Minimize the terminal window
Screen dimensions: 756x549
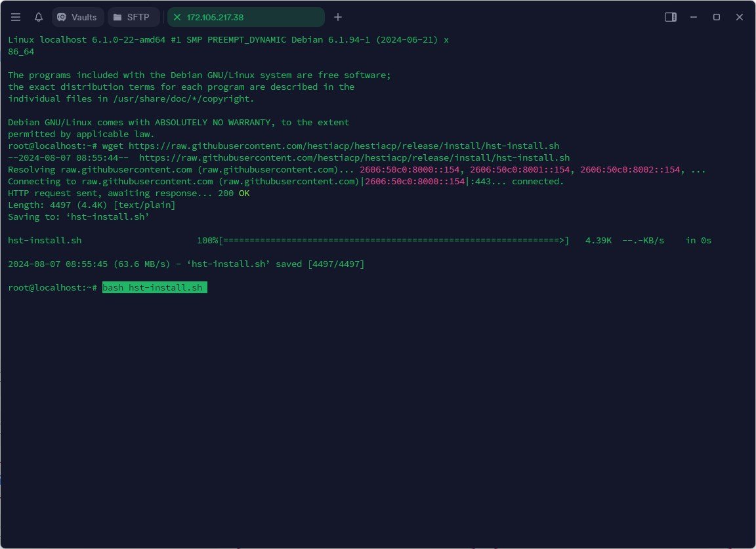(693, 17)
